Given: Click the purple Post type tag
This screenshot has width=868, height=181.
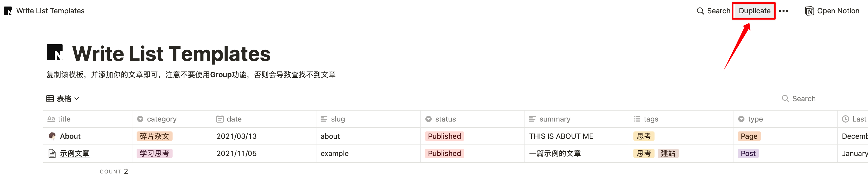Looking at the screenshot, I should [x=748, y=153].
